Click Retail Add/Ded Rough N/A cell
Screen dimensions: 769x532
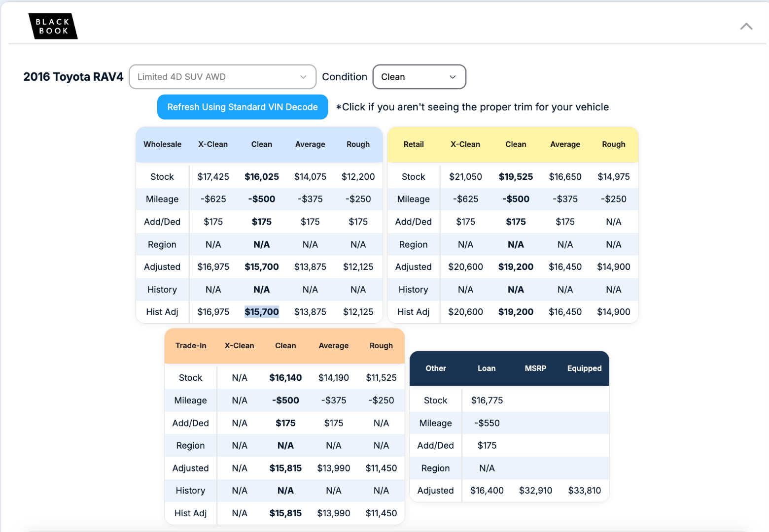[614, 222]
